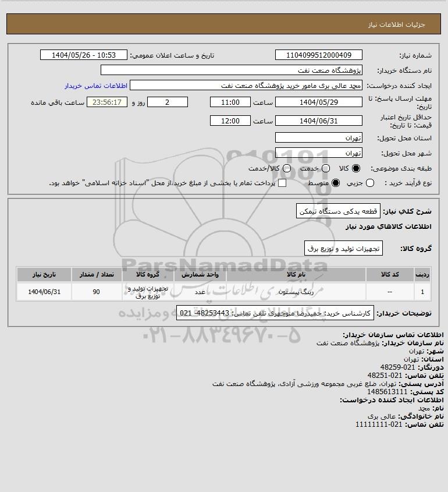Viewport: 448px width, 492px height.
Task: Click the delivery city field تهران
Action: 318,153
